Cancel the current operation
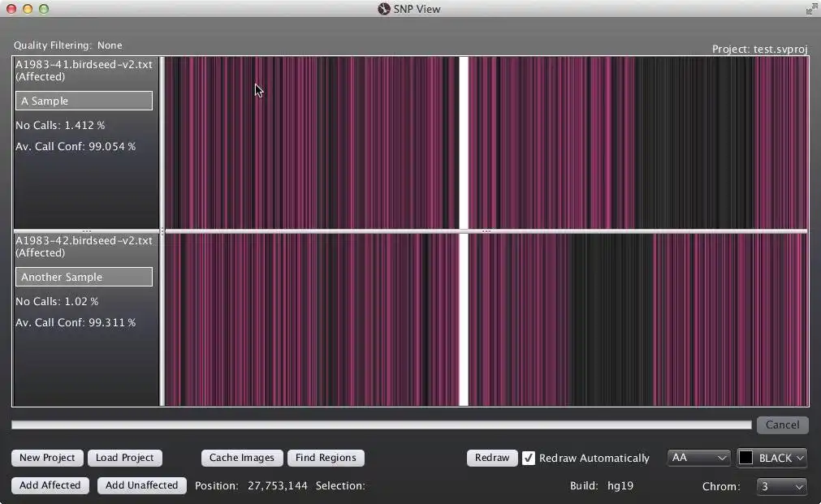821x504 pixels. pos(782,425)
